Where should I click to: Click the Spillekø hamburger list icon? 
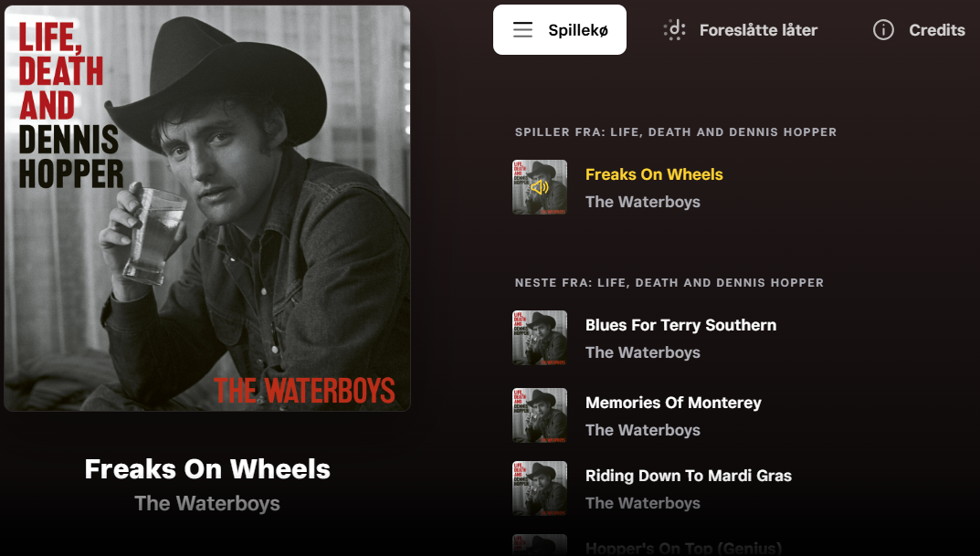tap(522, 30)
